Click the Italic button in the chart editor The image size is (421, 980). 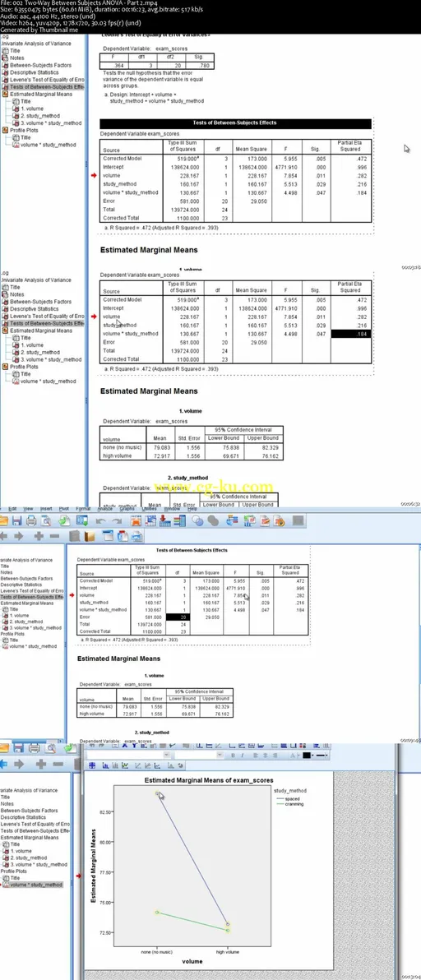(241, 756)
